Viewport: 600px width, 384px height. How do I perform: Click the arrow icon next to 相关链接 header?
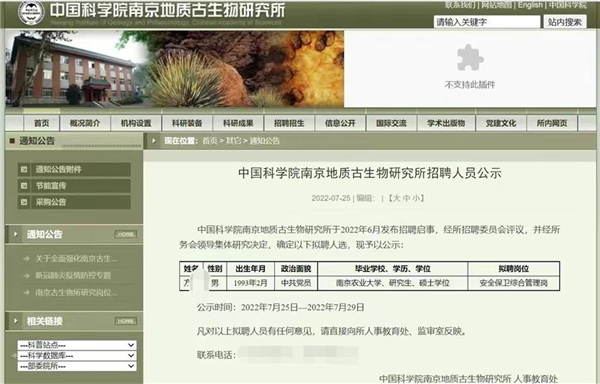pyautogui.click(x=15, y=321)
